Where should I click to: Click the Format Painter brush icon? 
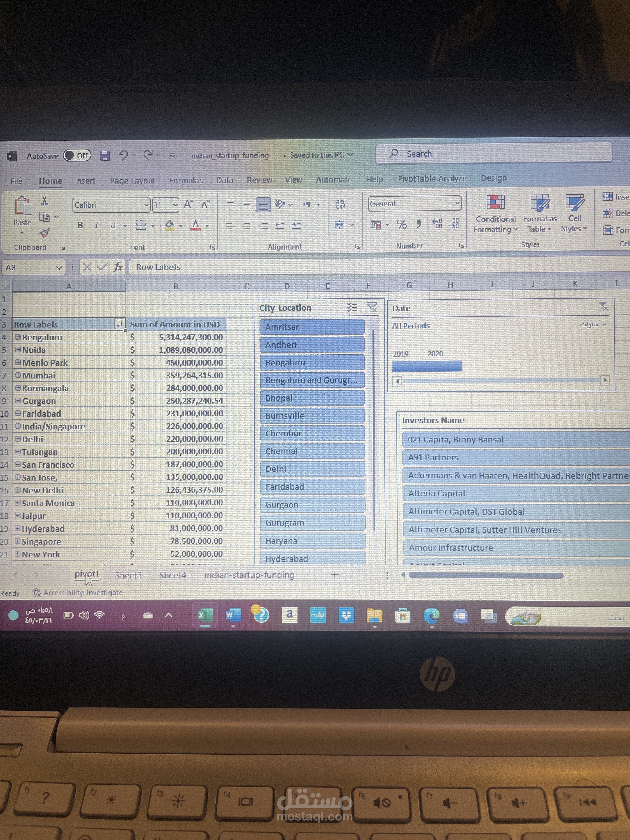(44, 232)
